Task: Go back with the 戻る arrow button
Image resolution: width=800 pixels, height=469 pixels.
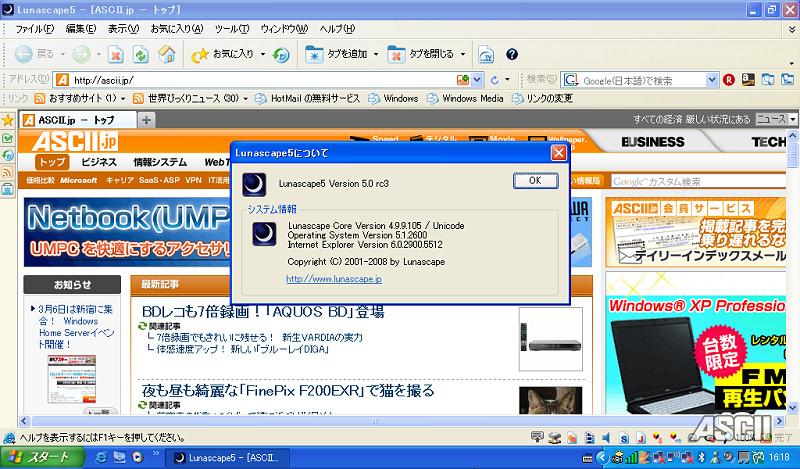Action: (33, 54)
